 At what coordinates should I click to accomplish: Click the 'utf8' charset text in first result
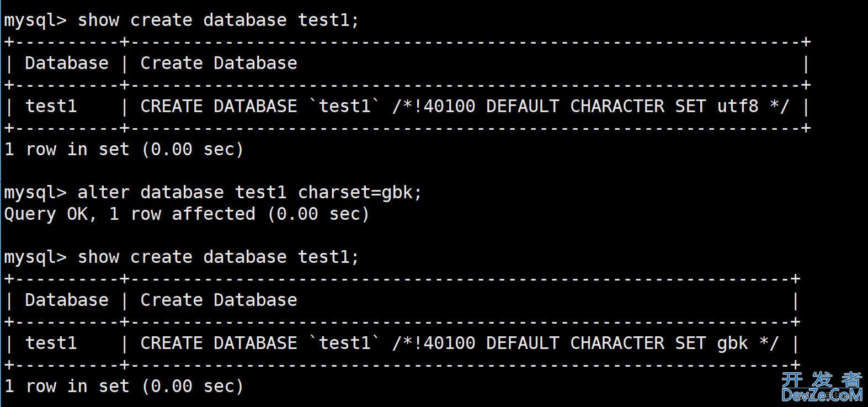738,107
